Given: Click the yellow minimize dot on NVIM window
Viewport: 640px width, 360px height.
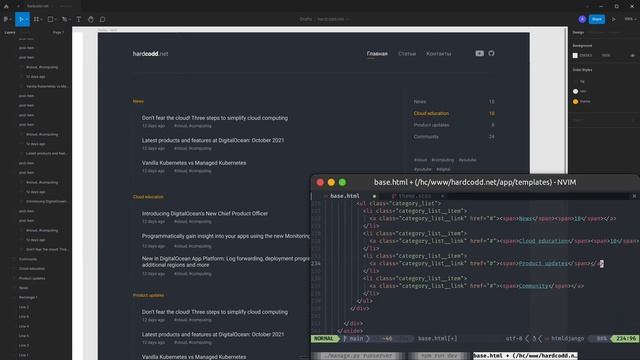Looking at the screenshot, I should point(331,182).
